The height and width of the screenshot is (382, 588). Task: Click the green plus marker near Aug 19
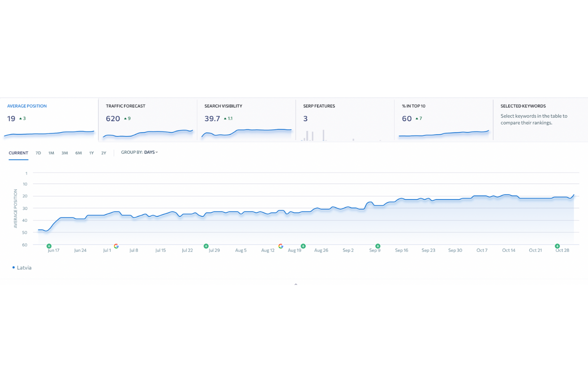[x=303, y=246]
